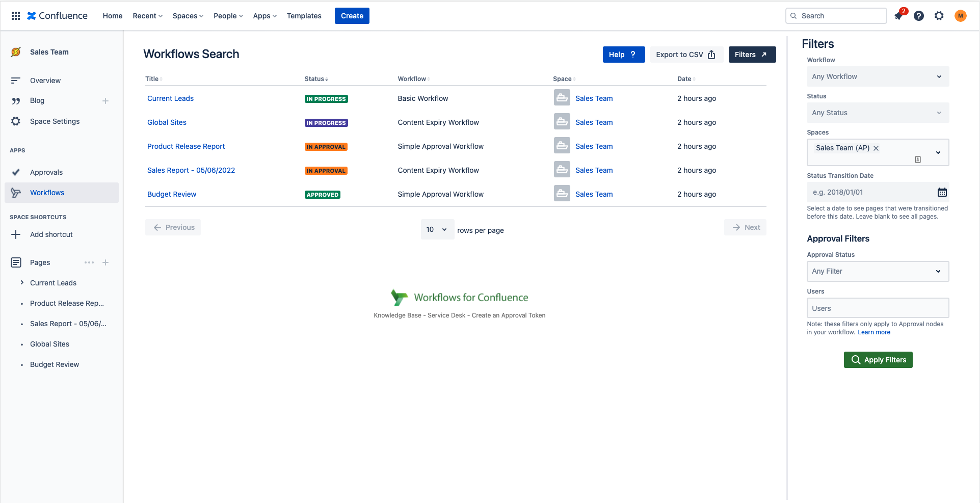Click the Users input field
Image resolution: width=980 pixels, height=503 pixels.
[x=877, y=308]
